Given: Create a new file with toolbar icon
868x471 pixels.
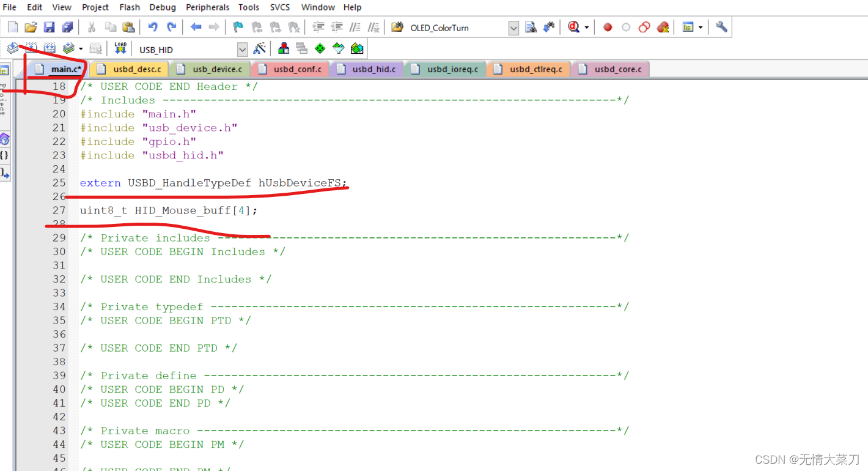Looking at the screenshot, I should 13,28.
